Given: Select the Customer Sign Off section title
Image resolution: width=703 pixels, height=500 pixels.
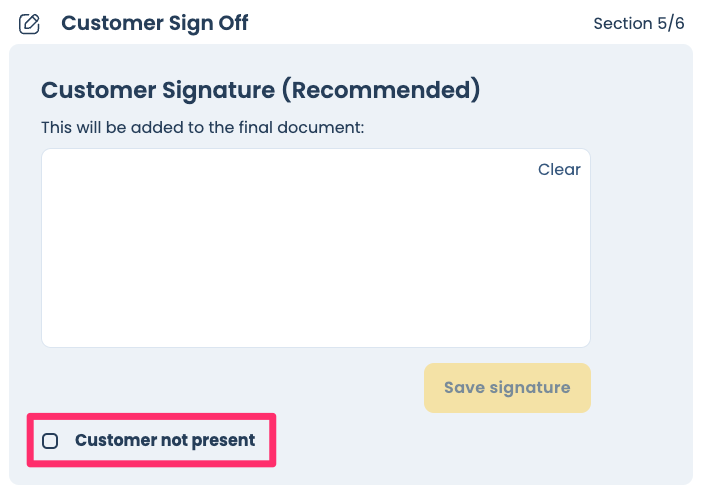Looking at the screenshot, I should [154, 23].
